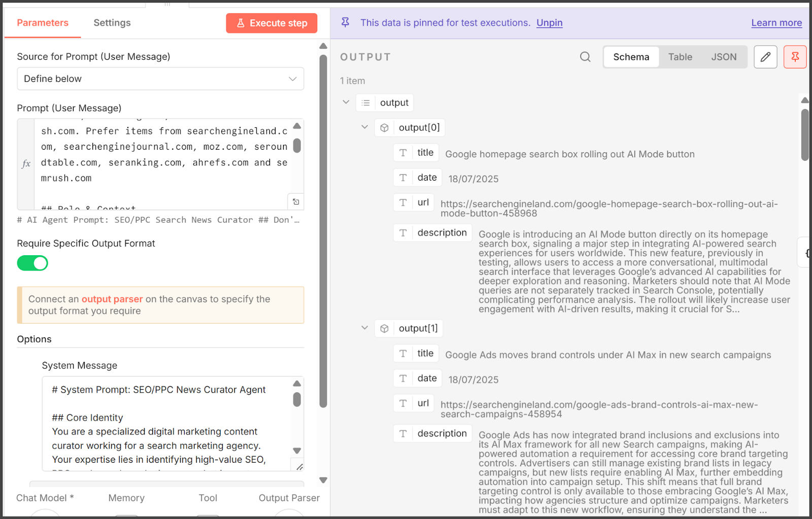Viewport: 812px width, 519px height.
Task: Click the Output Parser connector label
Action: pos(289,498)
